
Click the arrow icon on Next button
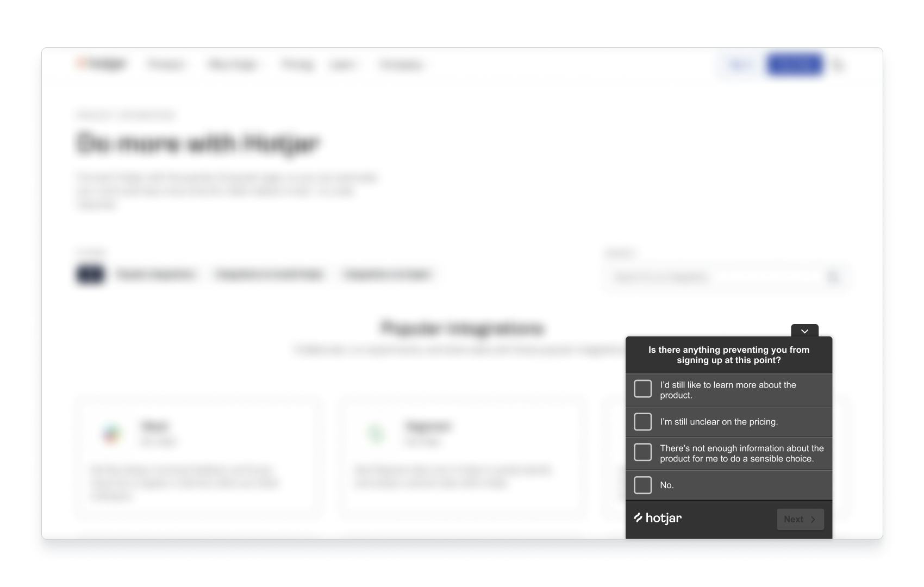(x=813, y=520)
